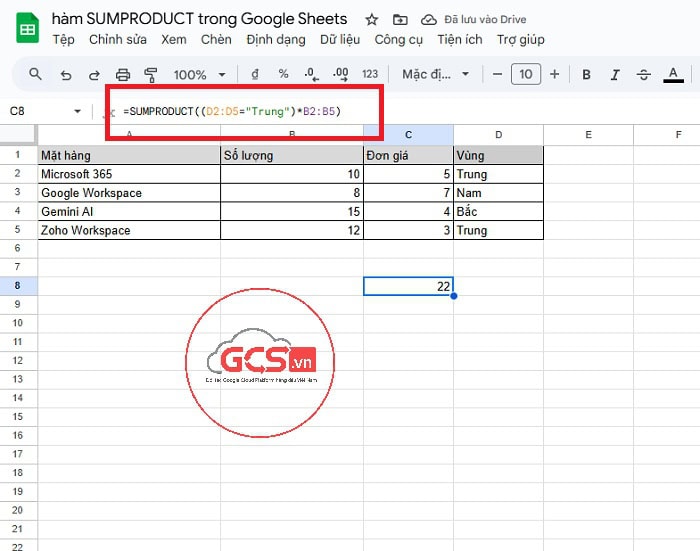Open the Chèn menu
The width and height of the screenshot is (700, 551).
[x=216, y=40]
